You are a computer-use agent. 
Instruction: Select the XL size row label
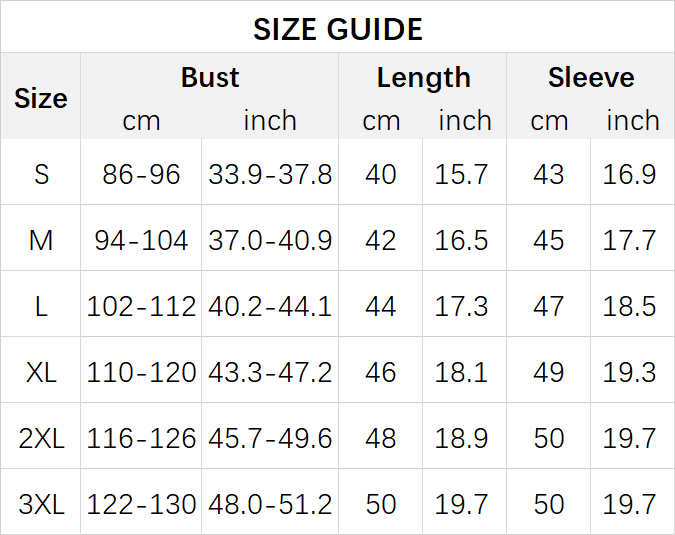tap(41, 372)
